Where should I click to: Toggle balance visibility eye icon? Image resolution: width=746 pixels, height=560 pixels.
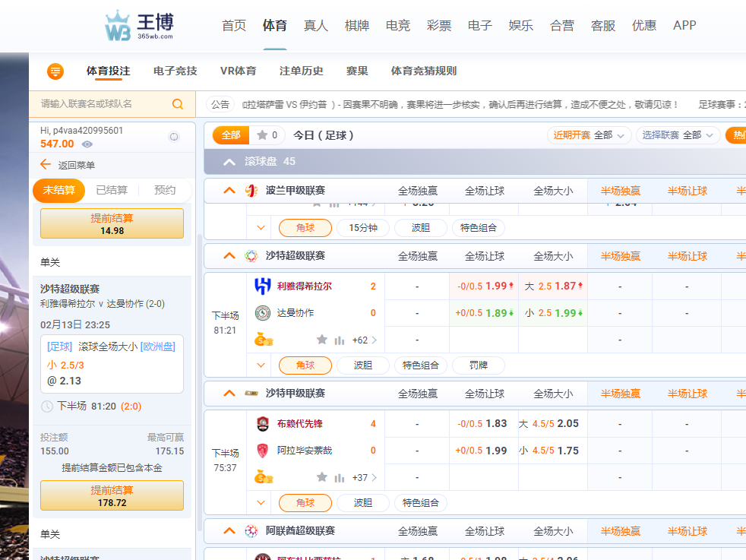click(x=87, y=144)
